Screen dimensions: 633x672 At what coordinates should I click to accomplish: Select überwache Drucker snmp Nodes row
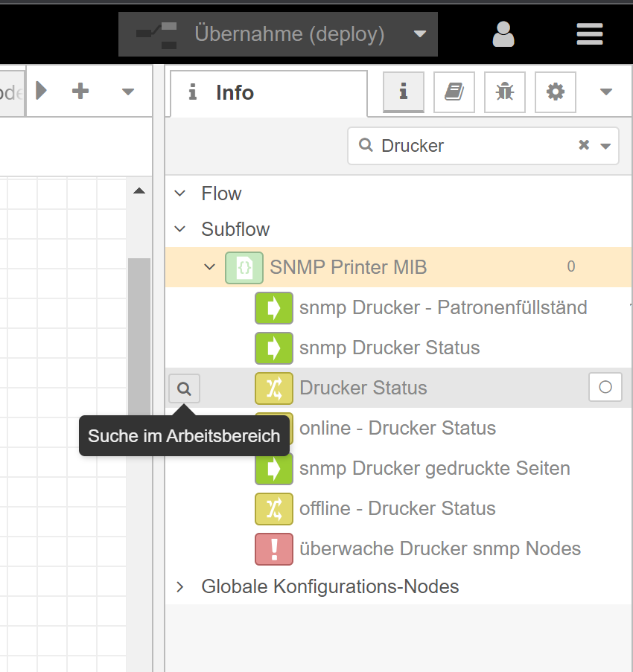pyautogui.click(x=399, y=548)
